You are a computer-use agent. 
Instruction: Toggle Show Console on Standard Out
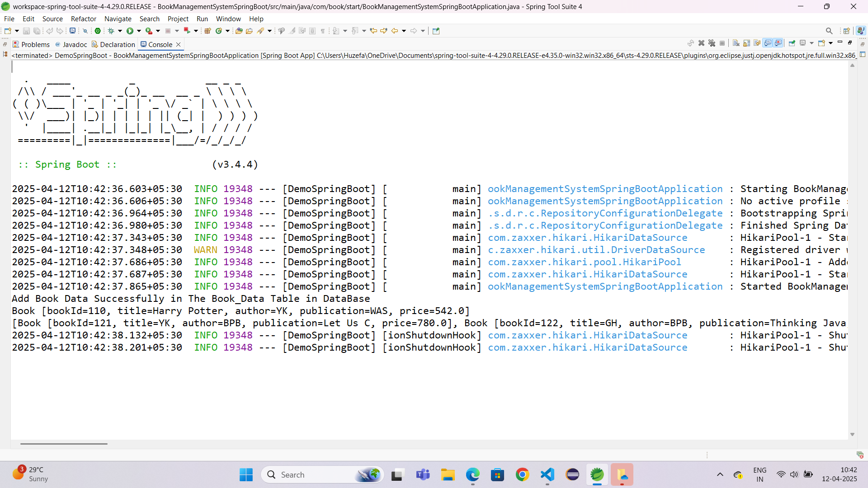coord(768,43)
